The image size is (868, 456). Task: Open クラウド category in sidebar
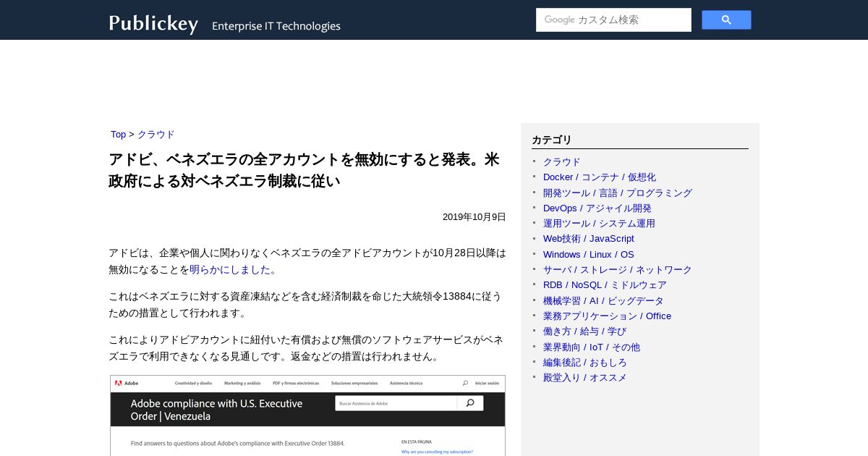(x=562, y=161)
